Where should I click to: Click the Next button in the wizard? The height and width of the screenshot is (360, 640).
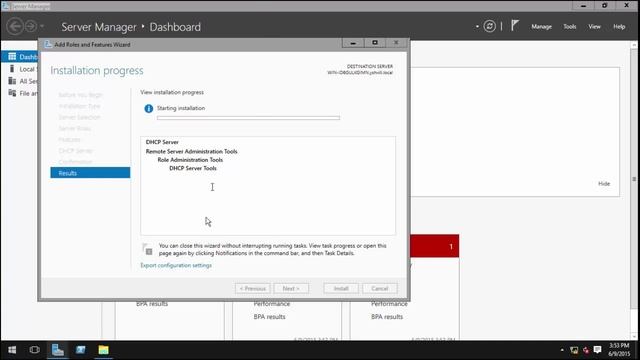pos(291,289)
